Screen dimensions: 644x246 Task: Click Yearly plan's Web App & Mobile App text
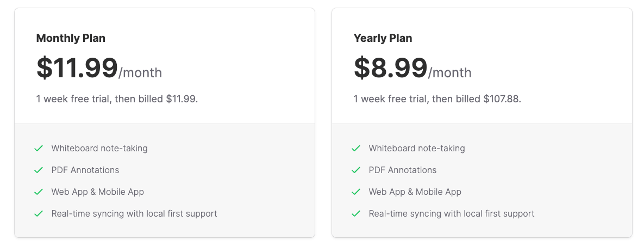[x=415, y=192]
